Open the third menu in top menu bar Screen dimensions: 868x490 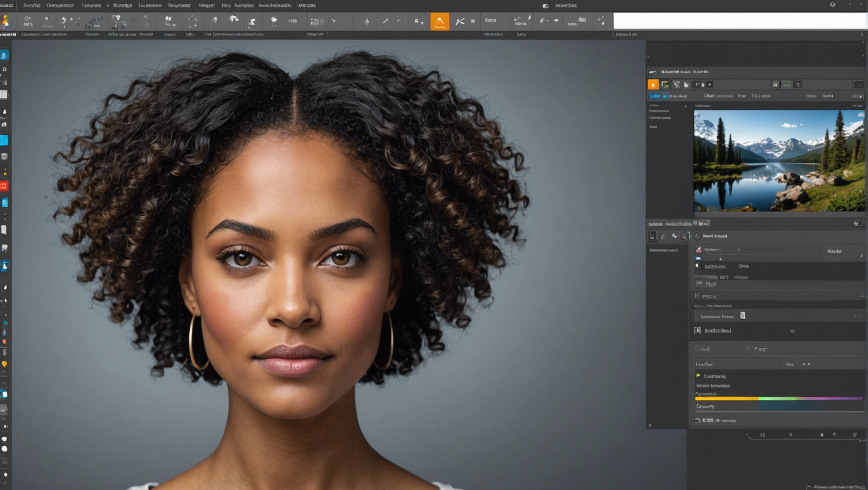pos(91,6)
